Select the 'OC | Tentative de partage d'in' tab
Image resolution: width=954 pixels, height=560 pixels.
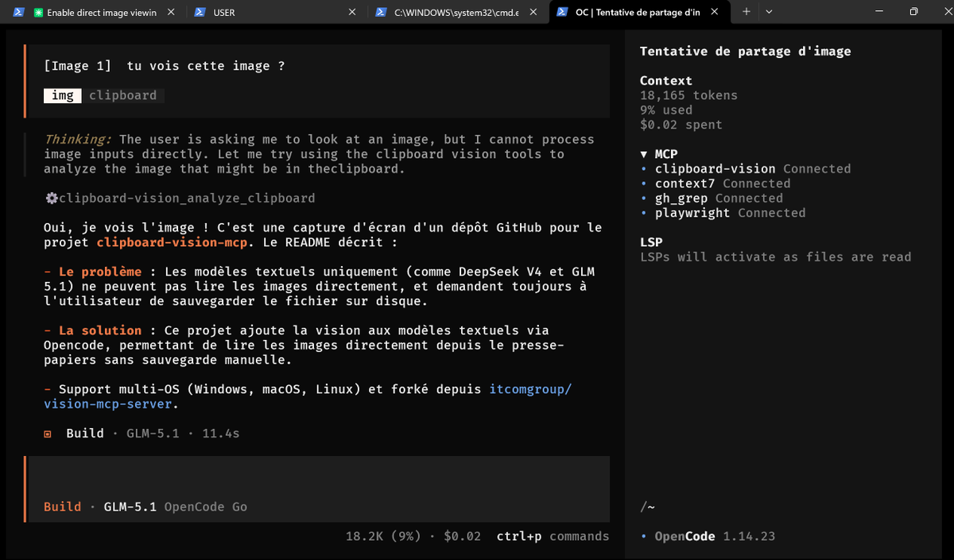coord(638,13)
